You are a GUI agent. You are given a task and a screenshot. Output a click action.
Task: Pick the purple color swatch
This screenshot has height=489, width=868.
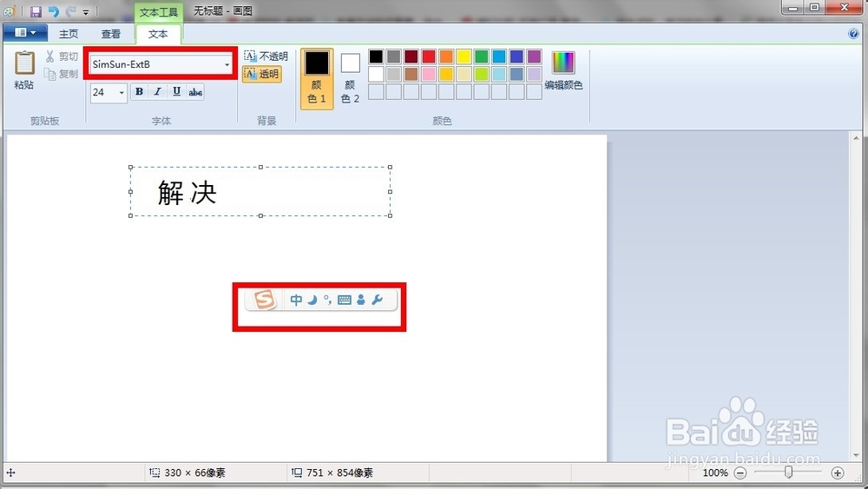[x=534, y=56]
